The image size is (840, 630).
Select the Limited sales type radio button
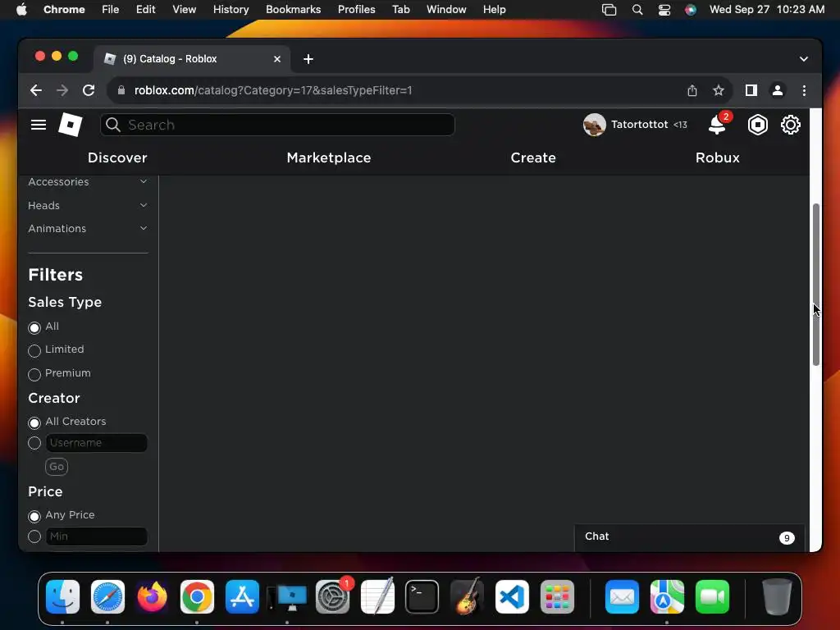[x=34, y=351]
